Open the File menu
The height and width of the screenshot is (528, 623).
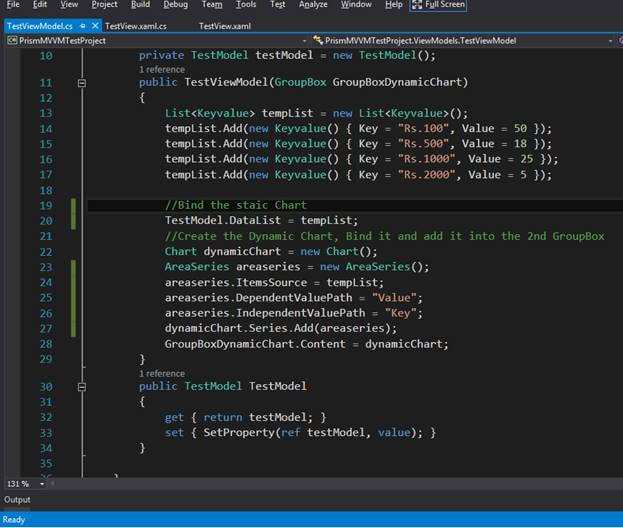tap(12, 5)
